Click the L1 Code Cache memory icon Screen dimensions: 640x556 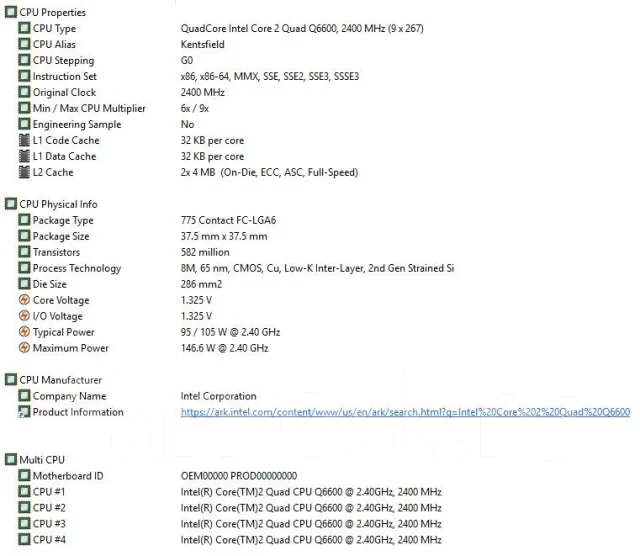(24, 140)
